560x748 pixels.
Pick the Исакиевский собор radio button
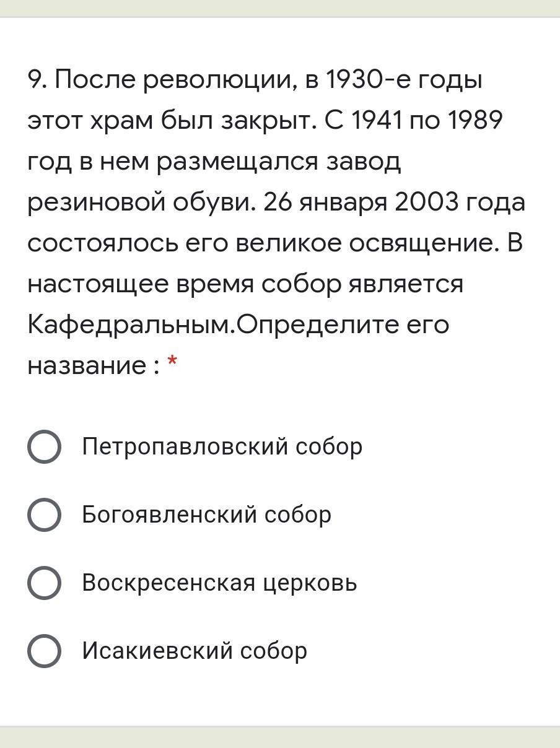(44, 651)
